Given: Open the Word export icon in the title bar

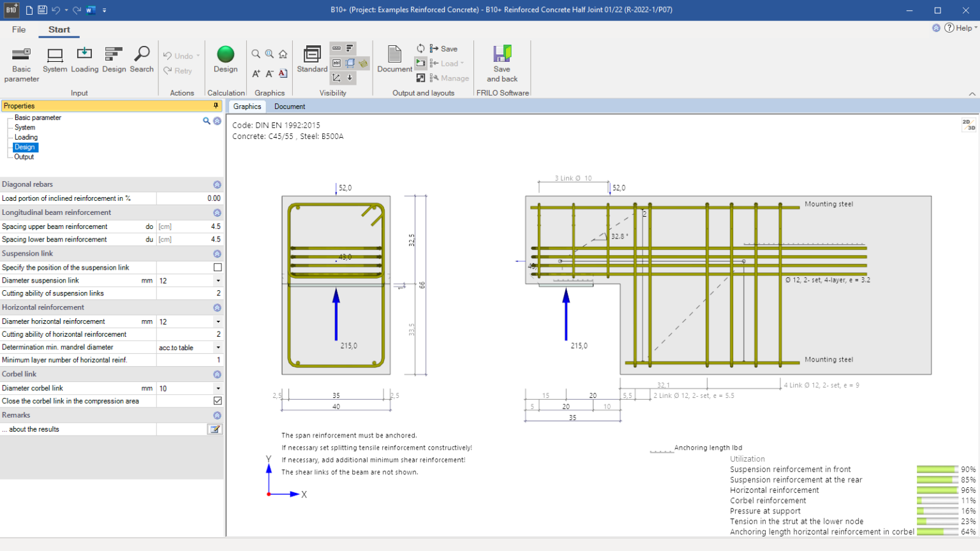Looking at the screenshot, I should click(x=89, y=10).
